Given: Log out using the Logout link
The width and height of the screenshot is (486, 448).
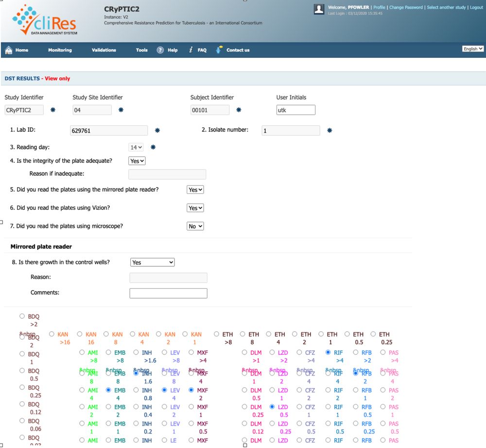Looking at the screenshot, I should point(476,7).
